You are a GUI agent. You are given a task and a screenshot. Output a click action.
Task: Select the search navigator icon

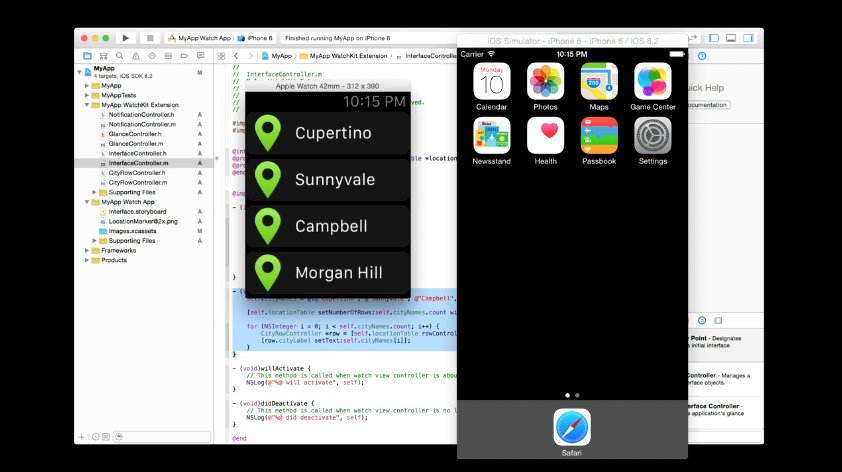pyautogui.click(x=120, y=56)
